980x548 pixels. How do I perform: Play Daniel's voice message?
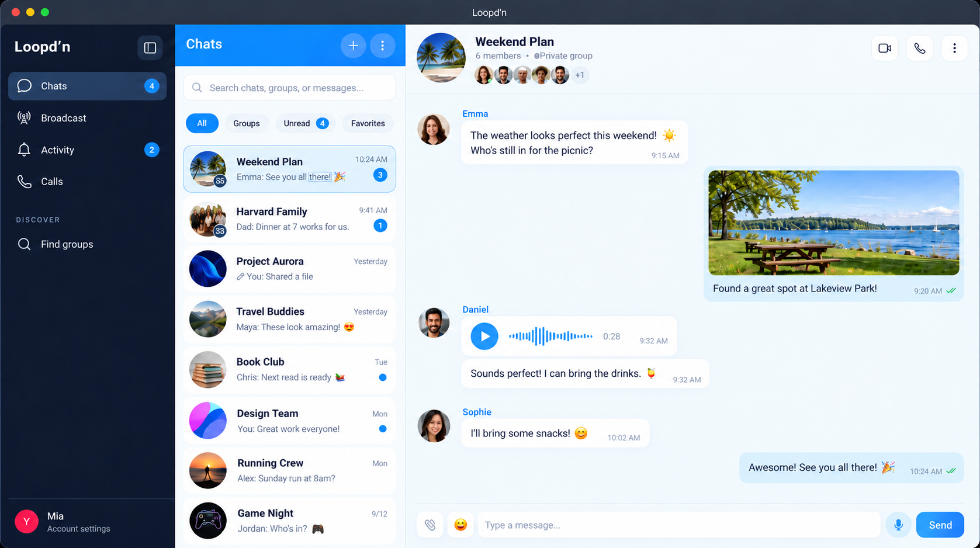point(484,337)
